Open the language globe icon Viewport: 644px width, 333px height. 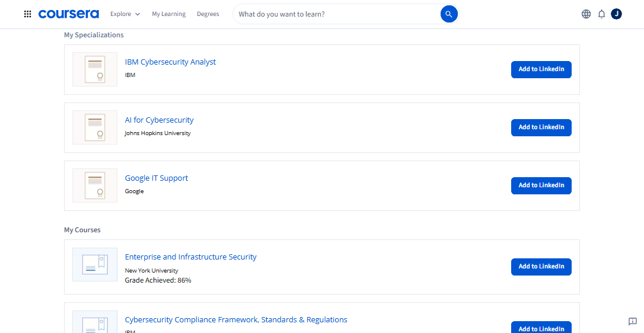click(586, 14)
